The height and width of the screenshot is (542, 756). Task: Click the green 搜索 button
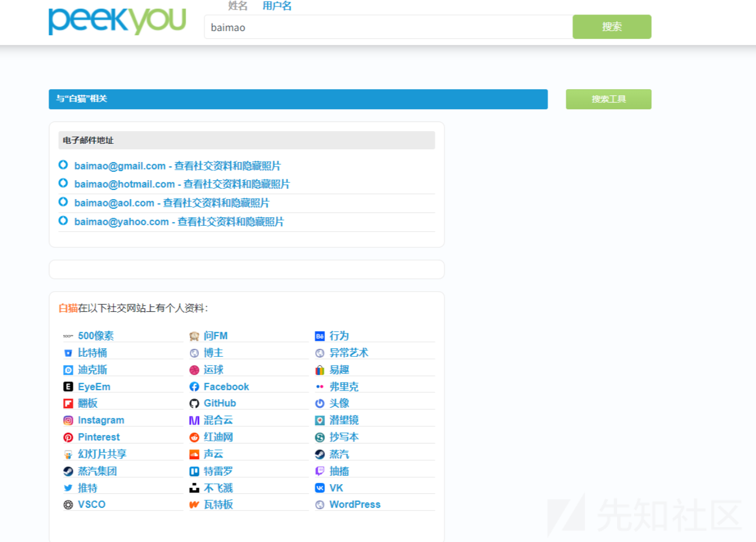pyautogui.click(x=612, y=27)
